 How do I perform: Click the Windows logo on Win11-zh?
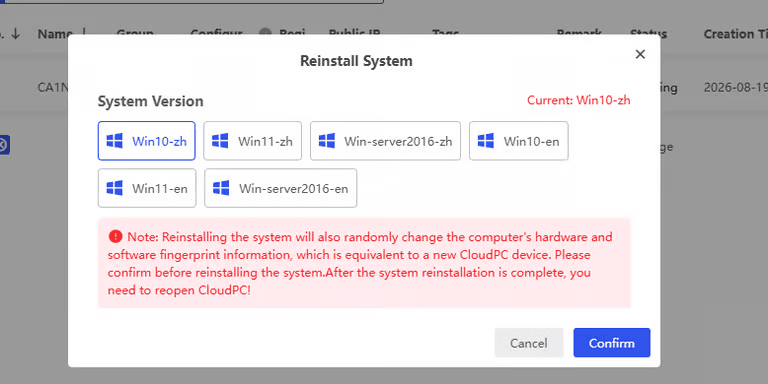pos(220,141)
